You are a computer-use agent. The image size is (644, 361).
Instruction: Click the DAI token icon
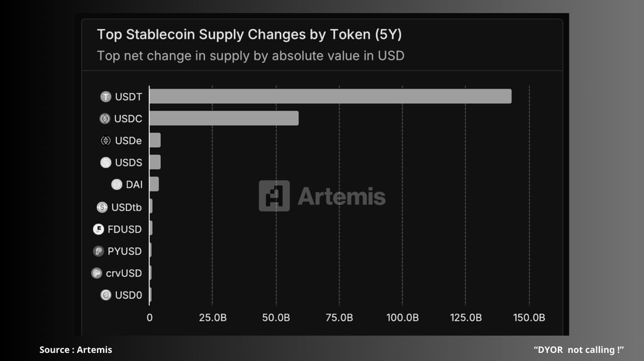116,184
